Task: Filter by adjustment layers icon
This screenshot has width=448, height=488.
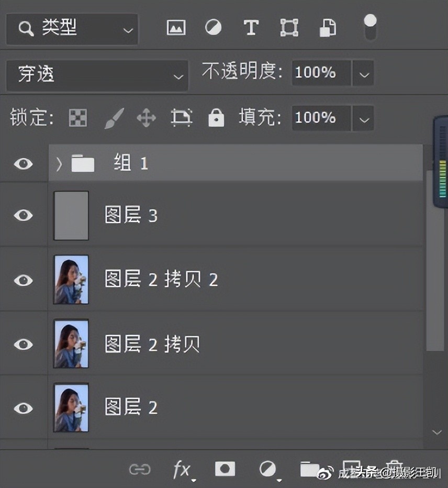Action: [x=214, y=28]
